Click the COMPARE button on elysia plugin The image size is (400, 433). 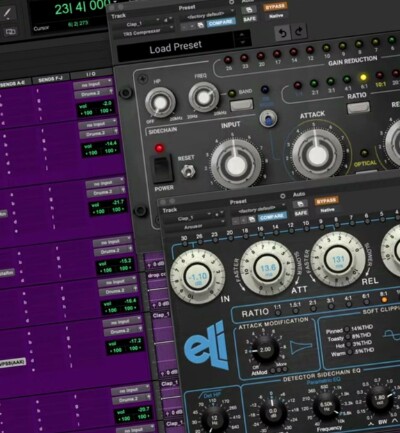coord(272,217)
